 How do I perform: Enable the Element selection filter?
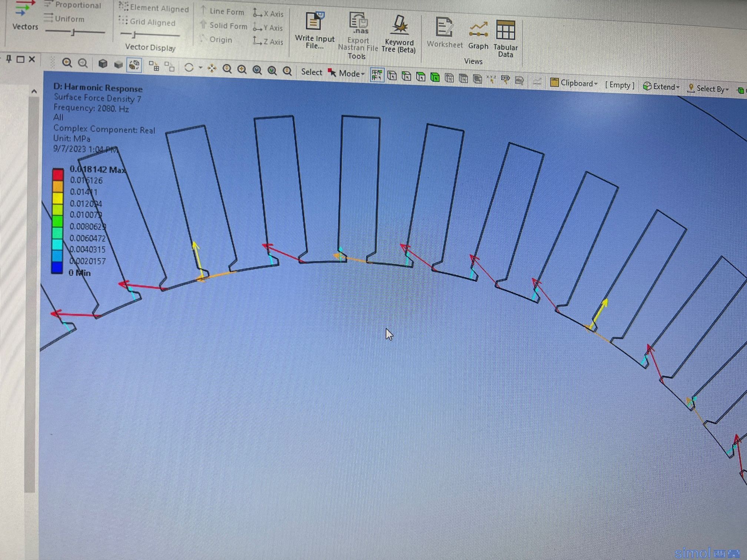point(477,79)
